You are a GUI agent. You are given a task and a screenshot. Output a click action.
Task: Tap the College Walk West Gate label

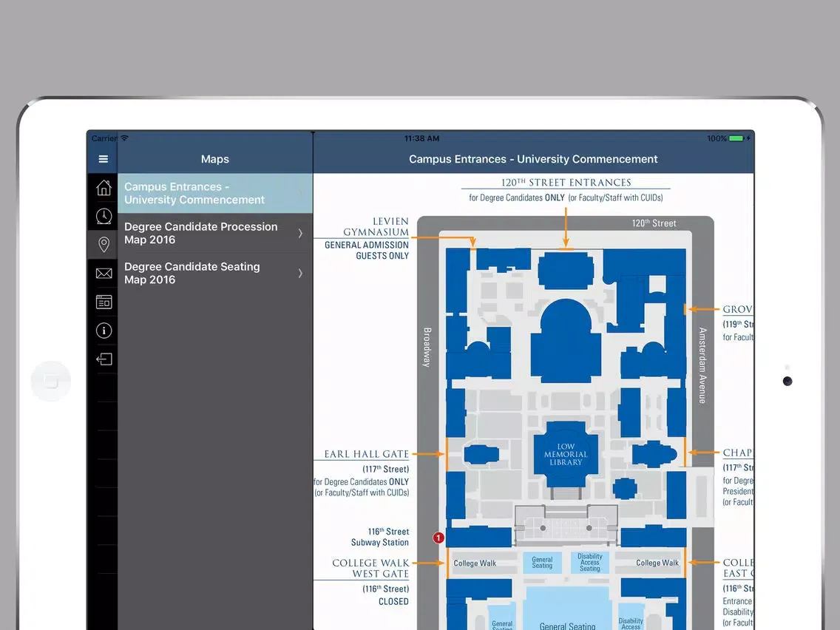pyautogui.click(x=370, y=569)
